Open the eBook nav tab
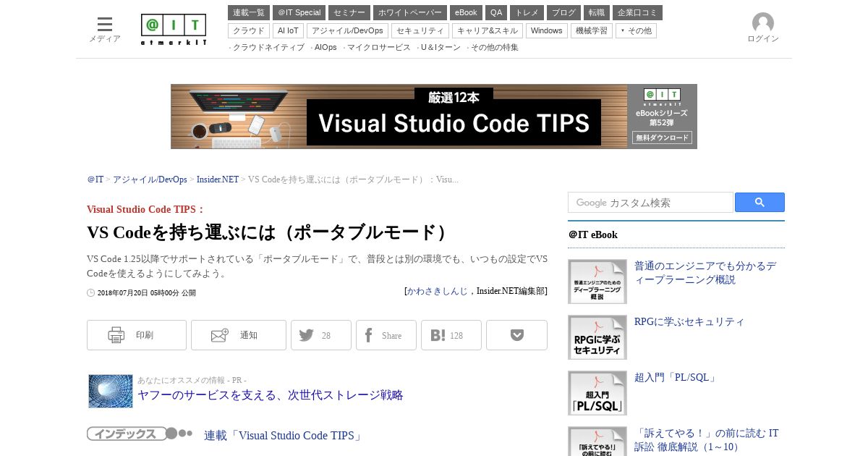 coord(466,13)
